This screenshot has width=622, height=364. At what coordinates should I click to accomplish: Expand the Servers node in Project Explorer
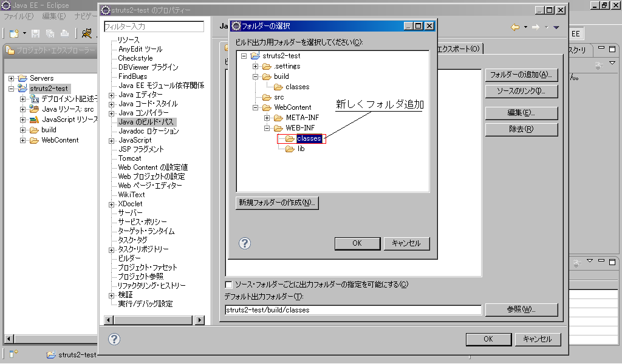11,78
